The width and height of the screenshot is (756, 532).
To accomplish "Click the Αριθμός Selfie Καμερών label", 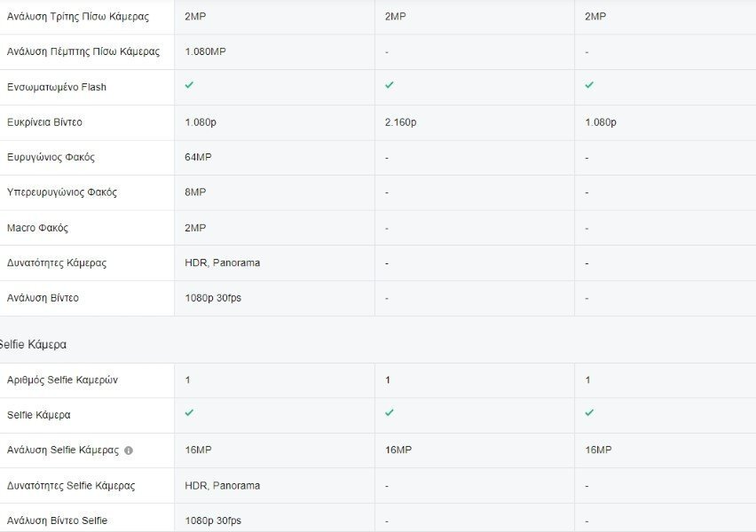I will click(x=62, y=379).
